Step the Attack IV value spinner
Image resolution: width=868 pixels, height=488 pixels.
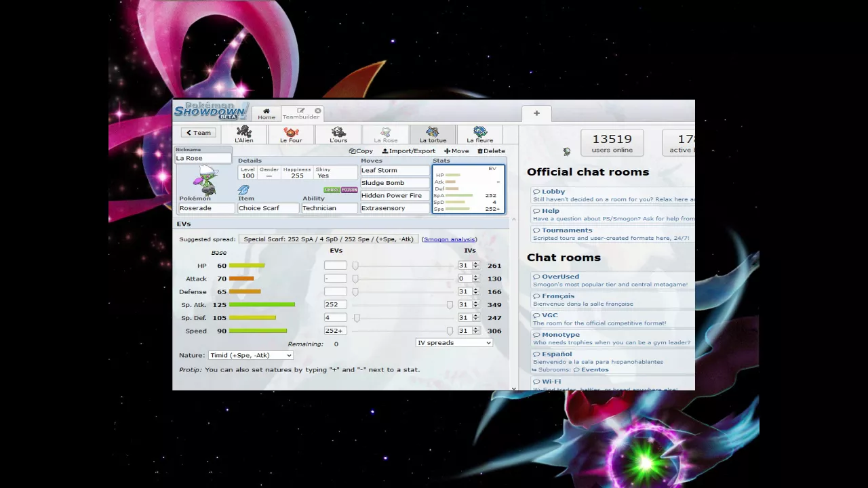(475, 279)
